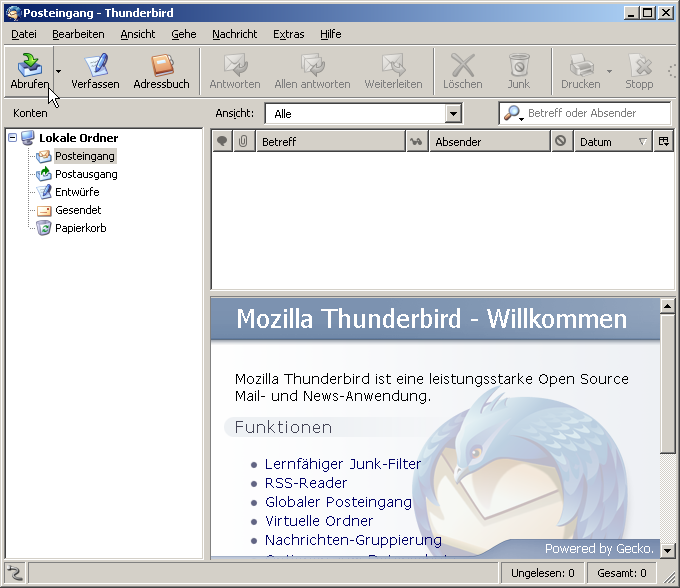The height and width of the screenshot is (588, 680).
Task: Select the Entwürfe folder
Action: [x=77, y=192]
